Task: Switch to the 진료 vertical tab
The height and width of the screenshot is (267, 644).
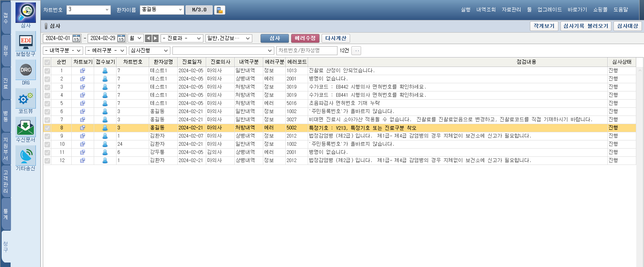Action: 6,84
